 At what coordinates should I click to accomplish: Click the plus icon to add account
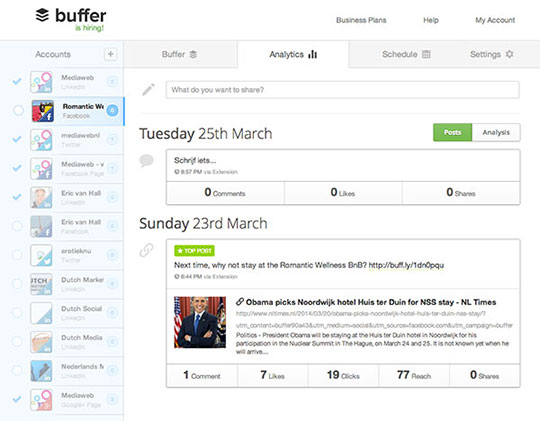coord(111,54)
